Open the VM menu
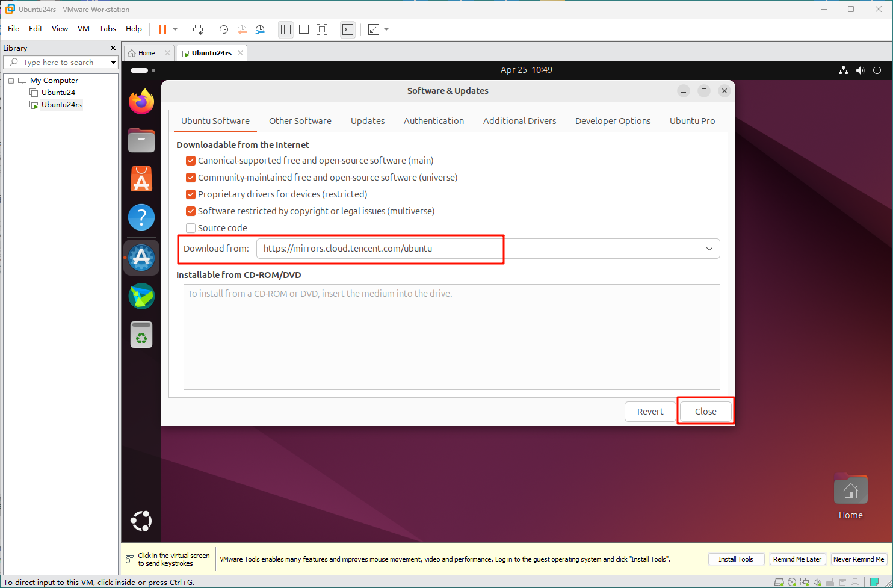 click(84, 29)
